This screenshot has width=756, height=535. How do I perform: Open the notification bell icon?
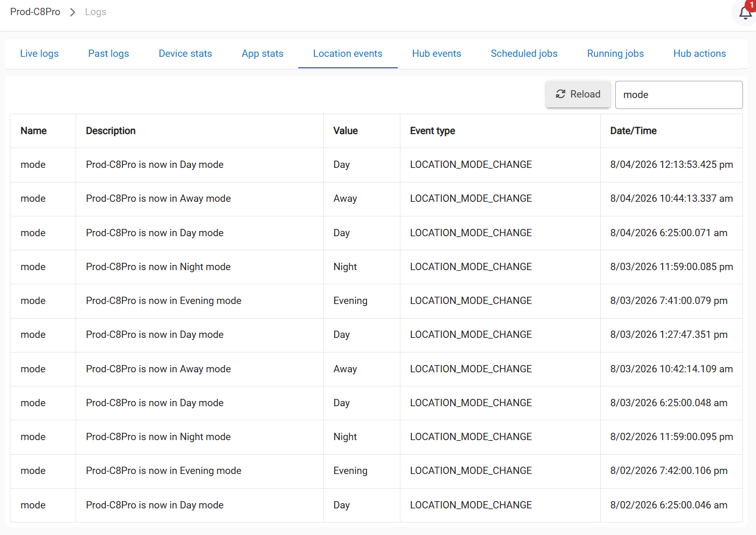(745, 13)
